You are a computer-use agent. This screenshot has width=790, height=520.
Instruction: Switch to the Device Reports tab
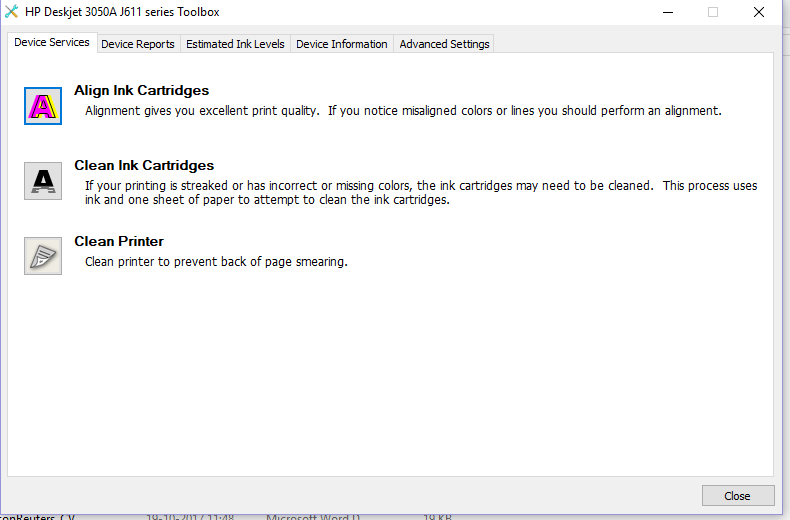click(x=138, y=44)
